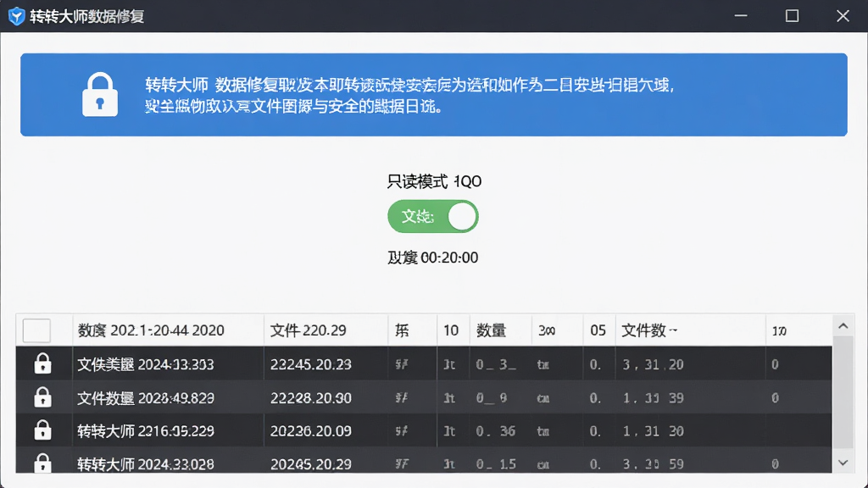Screen dimensions: 868x488
Task: Close the 转转大师数据修复 window
Action: 843,16
